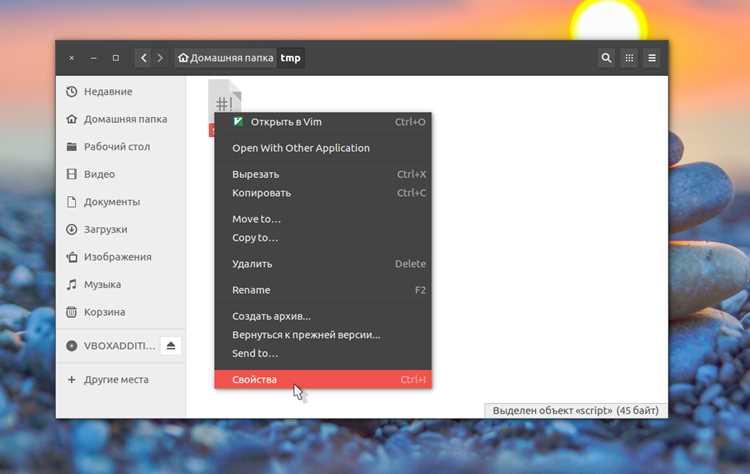The height and width of the screenshot is (474, 750).
Task: Go forward with the right arrow button
Action: point(160,58)
